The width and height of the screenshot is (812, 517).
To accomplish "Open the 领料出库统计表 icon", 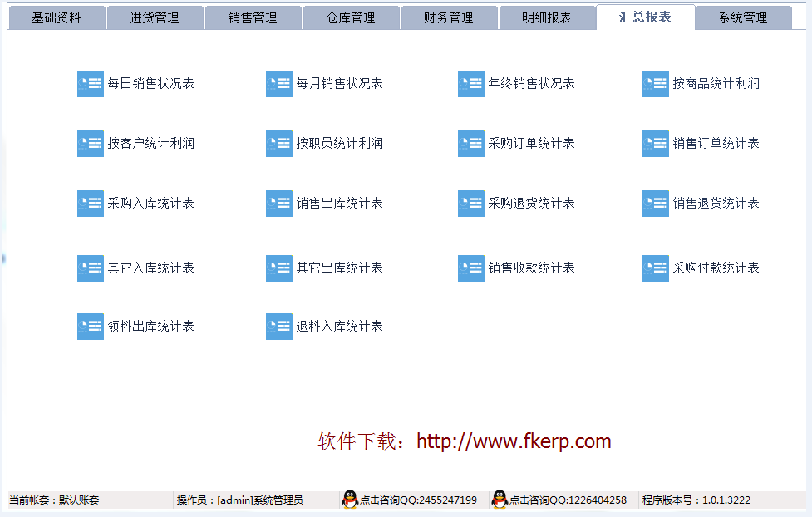I will click(90, 327).
